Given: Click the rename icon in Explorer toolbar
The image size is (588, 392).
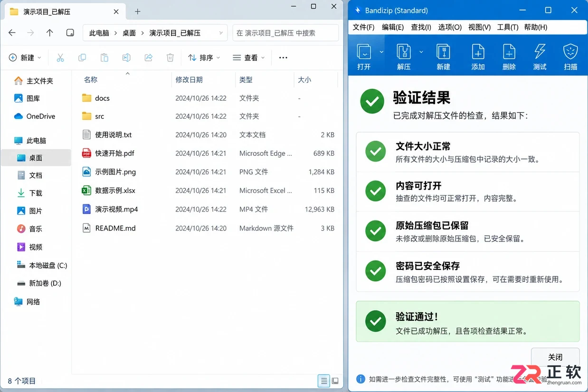Looking at the screenshot, I should (126, 57).
